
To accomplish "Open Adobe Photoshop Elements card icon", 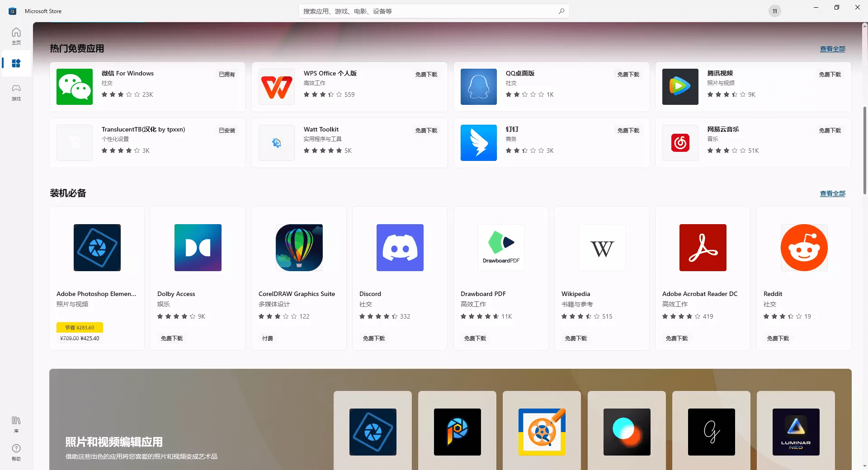I will pyautogui.click(x=97, y=248).
